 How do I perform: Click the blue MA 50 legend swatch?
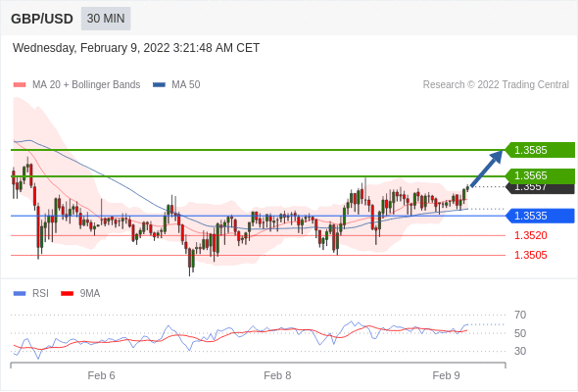(159, 85)
